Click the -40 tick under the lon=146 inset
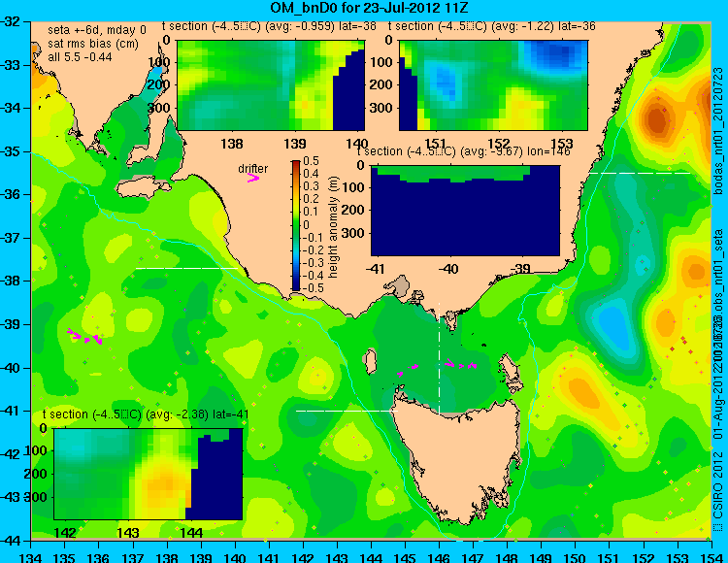This screenshot has height=563, width=728. [448, 269]
